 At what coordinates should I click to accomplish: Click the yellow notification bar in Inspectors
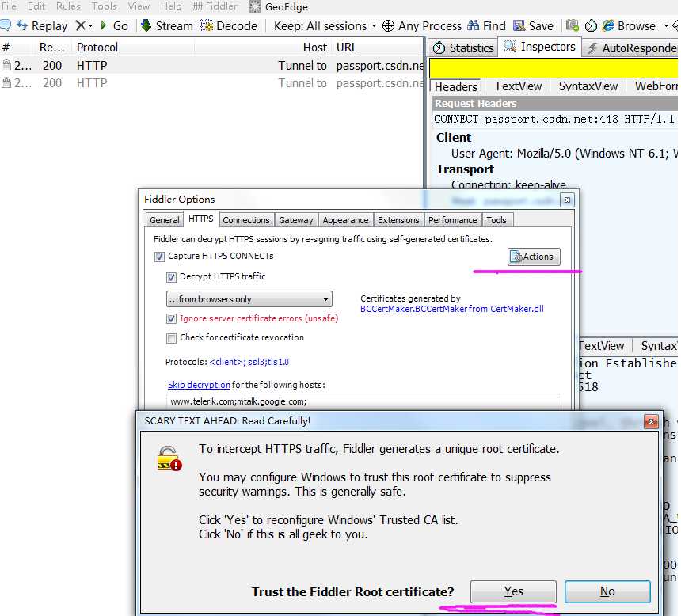[x=554, y=69]
